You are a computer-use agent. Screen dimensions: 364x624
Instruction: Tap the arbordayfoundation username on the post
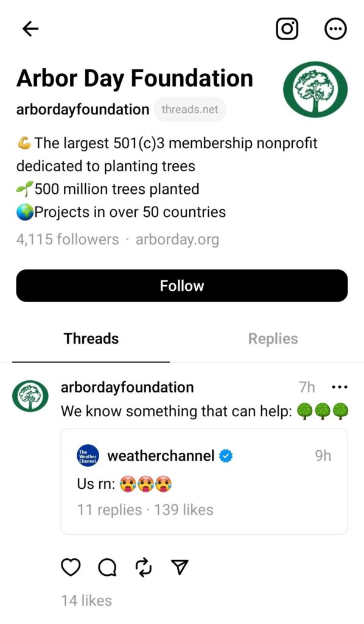point(127,386)
